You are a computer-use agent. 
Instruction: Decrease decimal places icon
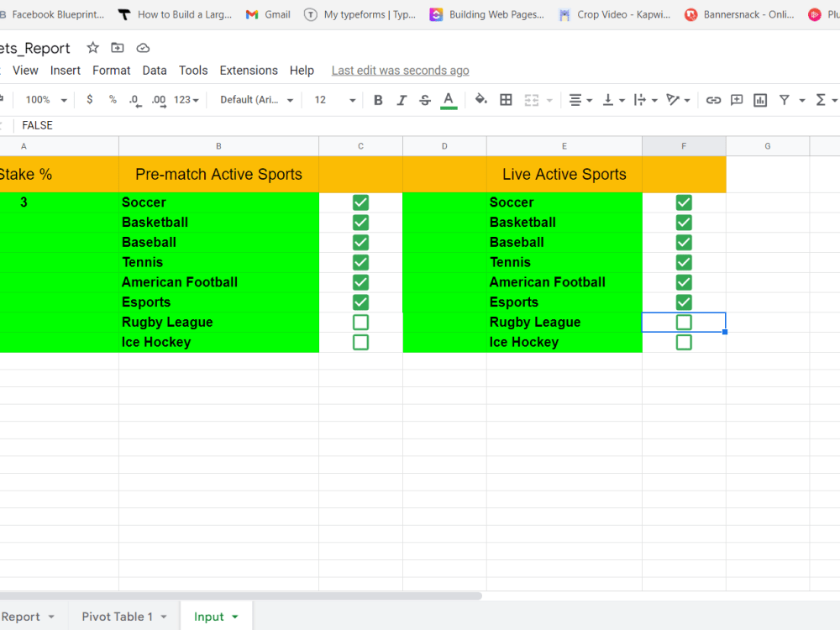135,100
